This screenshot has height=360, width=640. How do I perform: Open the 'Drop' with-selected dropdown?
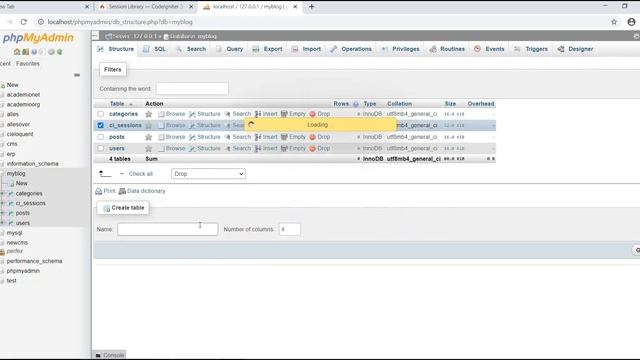tap(208, 174)
